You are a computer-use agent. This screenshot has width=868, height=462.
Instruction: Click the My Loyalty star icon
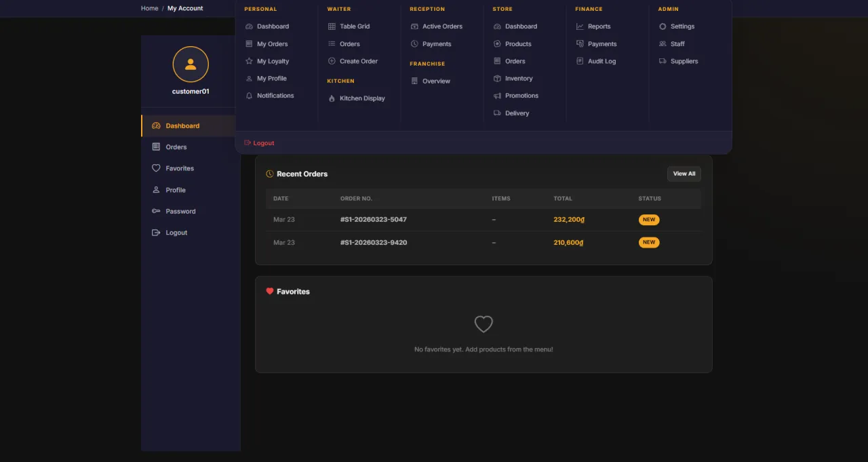click(249, 61)
